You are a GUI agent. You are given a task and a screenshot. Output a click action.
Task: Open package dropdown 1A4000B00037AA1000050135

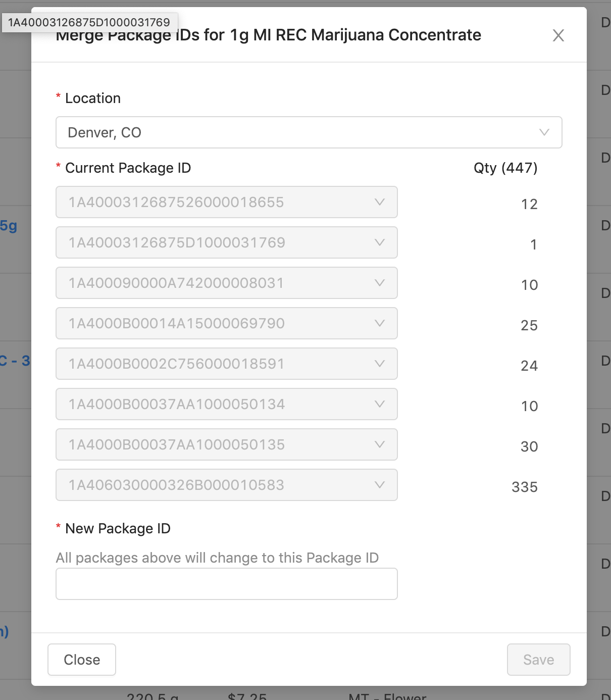tap(226, 444)
